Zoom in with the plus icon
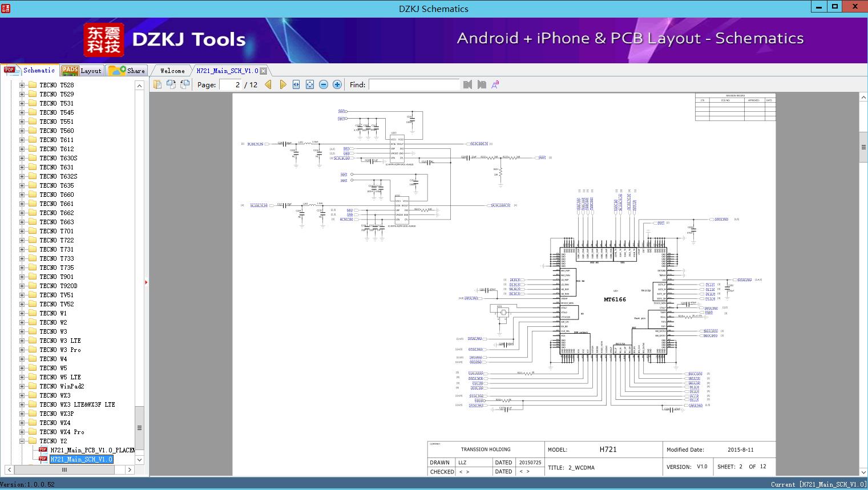Viewport: 868px width, 490px height. (337, 84)
